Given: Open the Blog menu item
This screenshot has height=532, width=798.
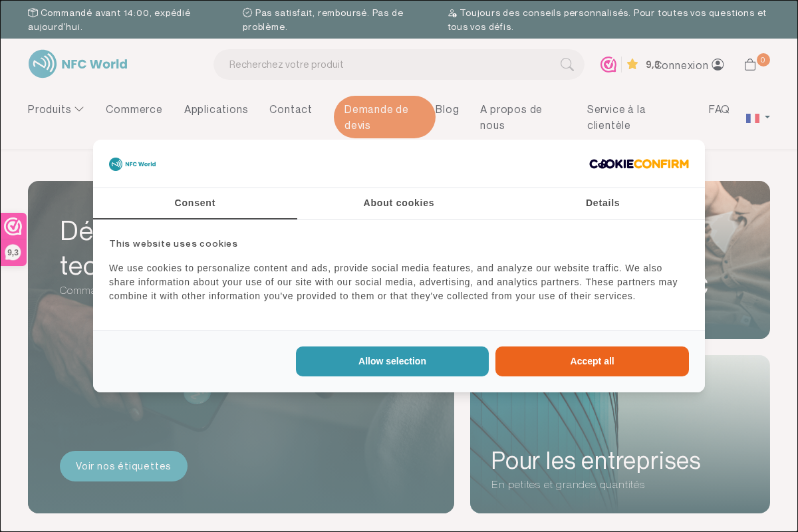Looking at the screenshot, I should pos(448,109).
